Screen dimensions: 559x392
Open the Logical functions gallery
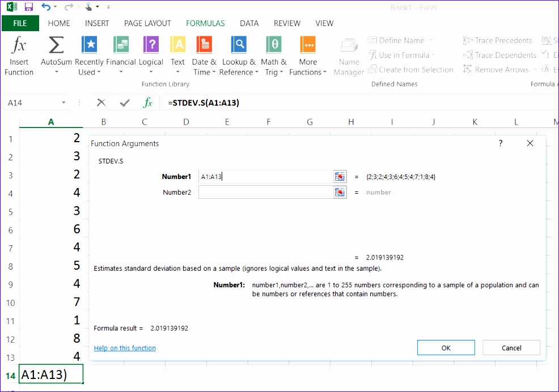tap(151, 54)
